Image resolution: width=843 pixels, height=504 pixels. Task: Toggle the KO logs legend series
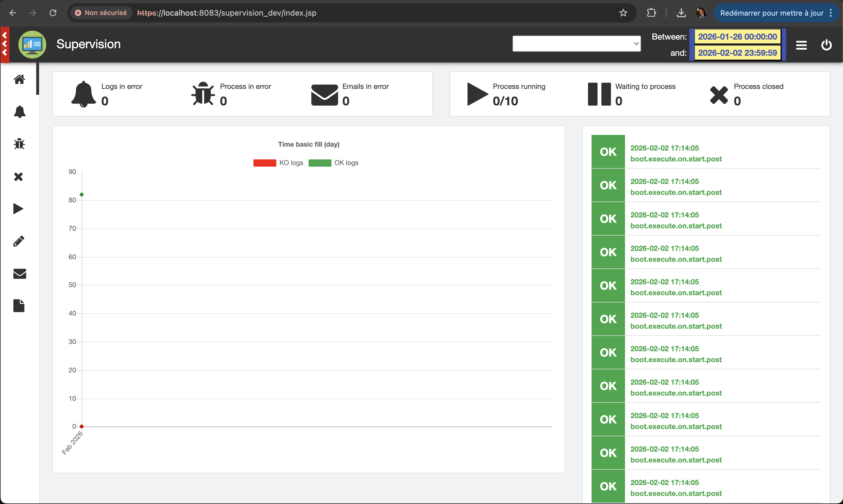[278, 163]
